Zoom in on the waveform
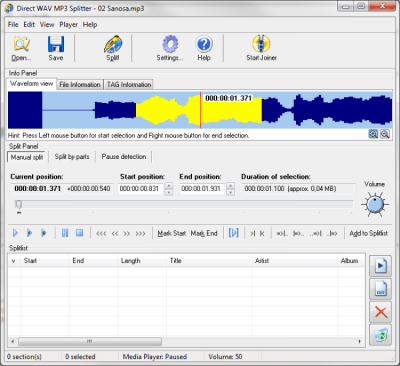400x366 pixels. (x=373, y=134)
